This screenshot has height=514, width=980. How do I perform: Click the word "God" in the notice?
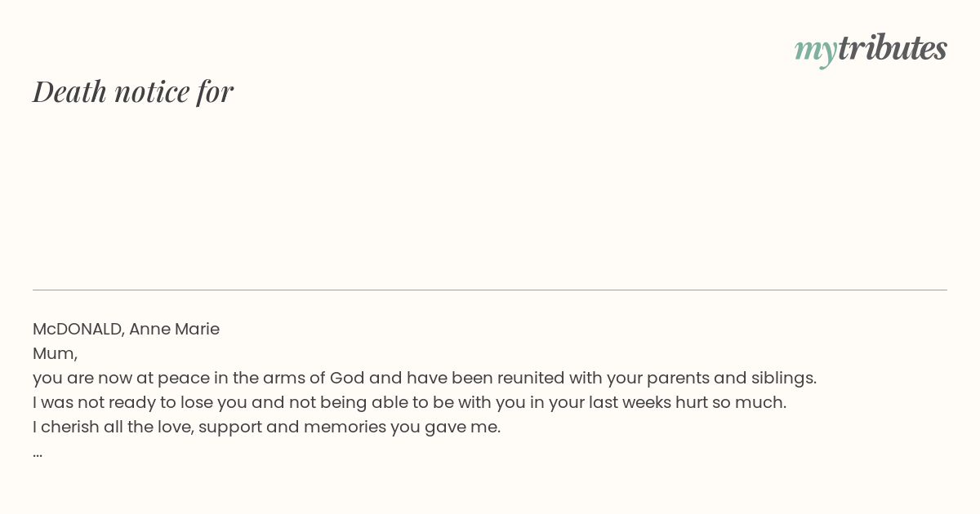click(x=347, y=378)
